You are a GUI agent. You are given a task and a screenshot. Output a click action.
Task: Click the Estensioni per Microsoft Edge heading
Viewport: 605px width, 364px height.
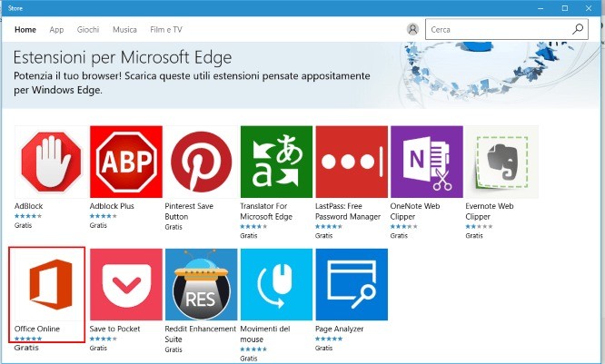point(123,58)
